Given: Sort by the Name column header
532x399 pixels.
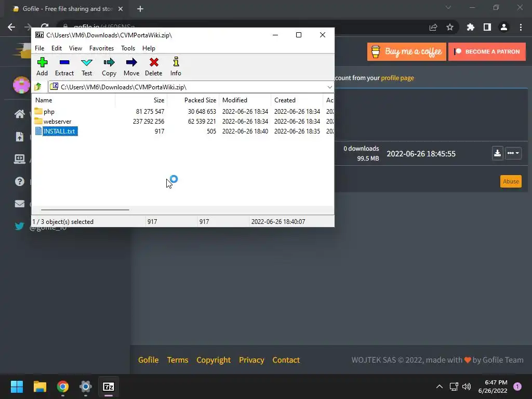Looking at the screenshot, I should point(74,100).
